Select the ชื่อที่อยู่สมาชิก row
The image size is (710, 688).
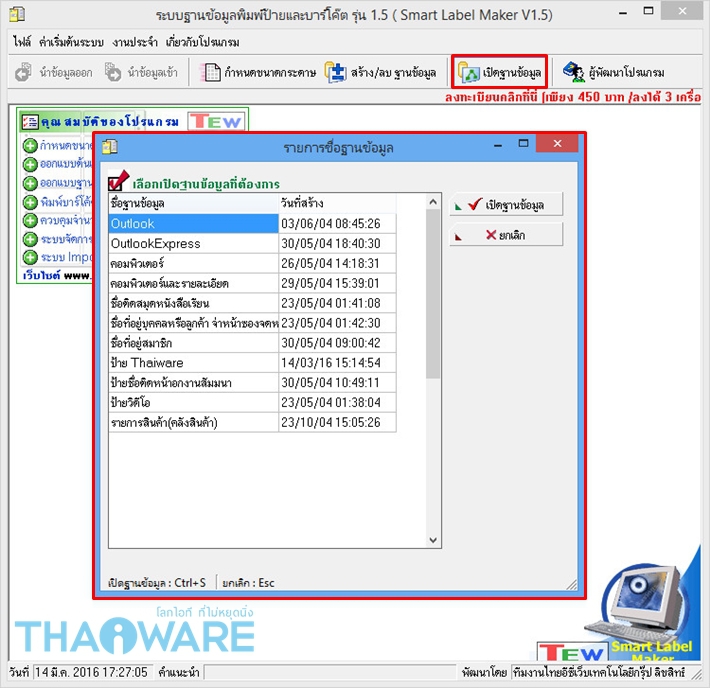point(252,343)
